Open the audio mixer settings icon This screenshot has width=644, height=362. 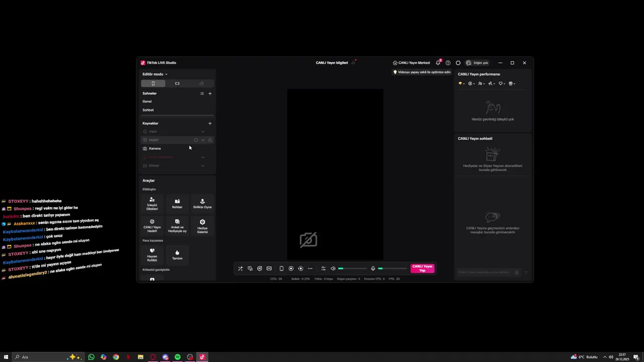point(324,268)
